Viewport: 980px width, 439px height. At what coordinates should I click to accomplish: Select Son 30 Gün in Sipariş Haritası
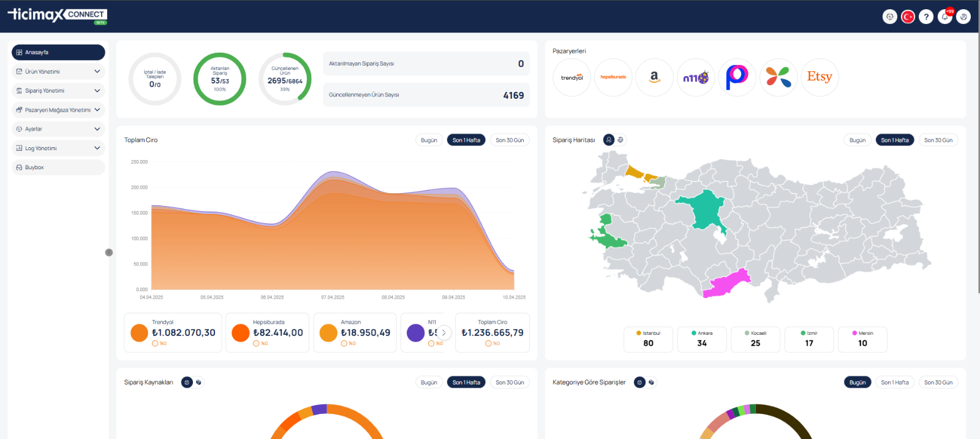click(938, 140)
